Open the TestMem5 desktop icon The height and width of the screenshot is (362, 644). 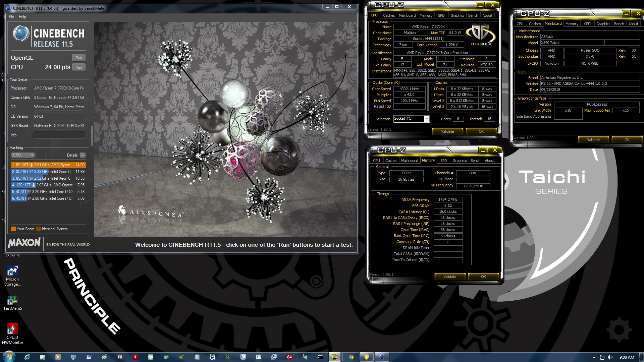[x=12, y=303]
